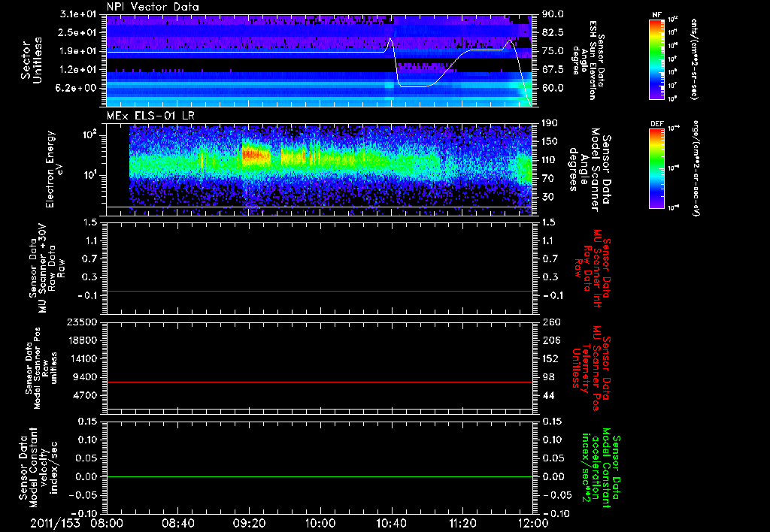
Task: Click the "MU Scanner +30V Raw Data" axis label
Action: tap(47, 268)
